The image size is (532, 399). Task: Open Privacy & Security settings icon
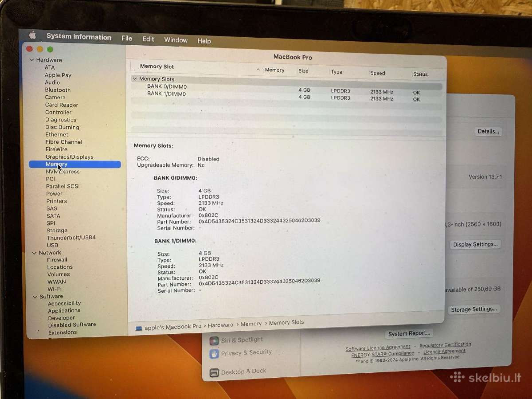pyautogui.click(x=214, y=354)
